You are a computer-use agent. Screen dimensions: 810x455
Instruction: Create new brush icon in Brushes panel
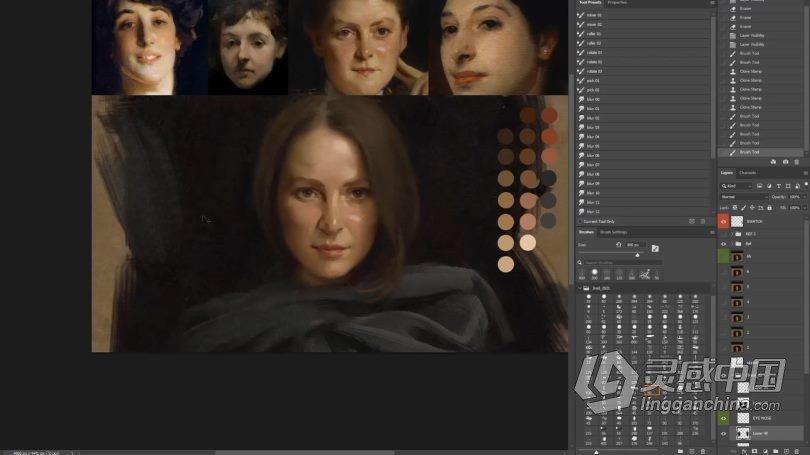[x=692, y=451]
